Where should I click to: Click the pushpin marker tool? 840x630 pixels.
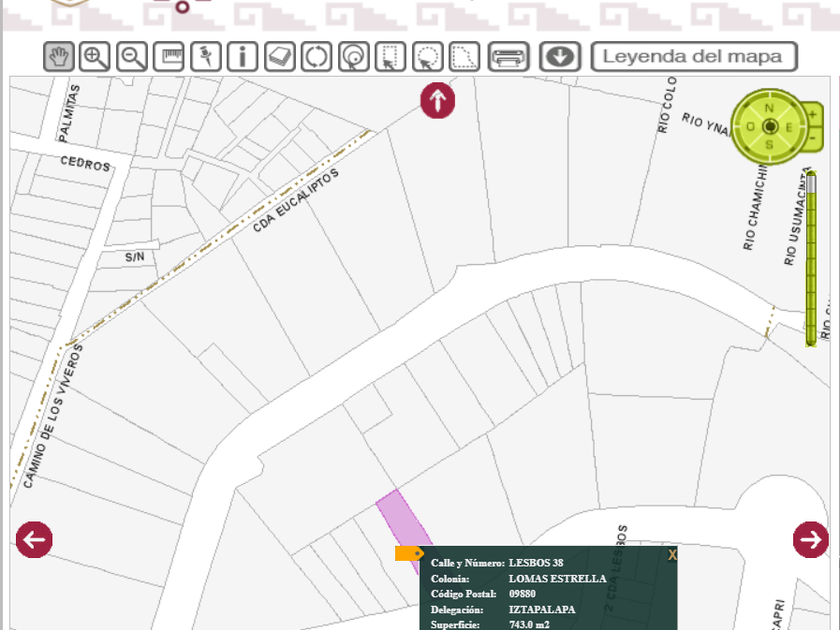click(206, 57)
